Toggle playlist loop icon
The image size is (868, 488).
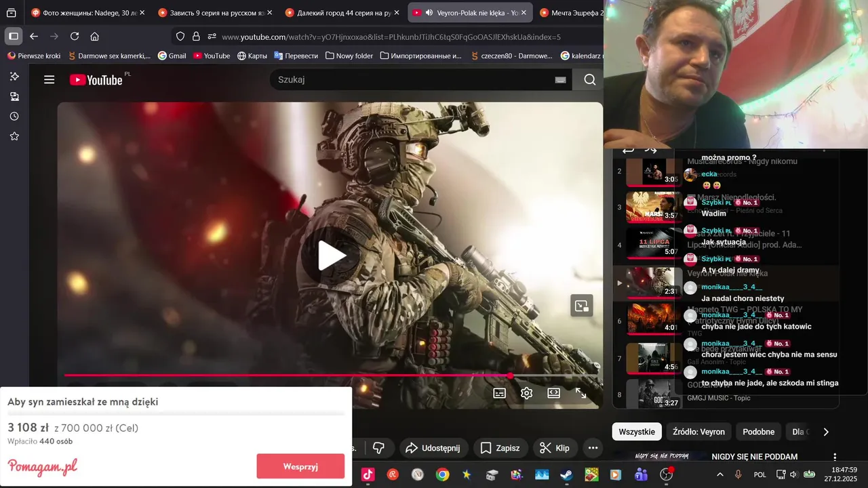[628, 150]
